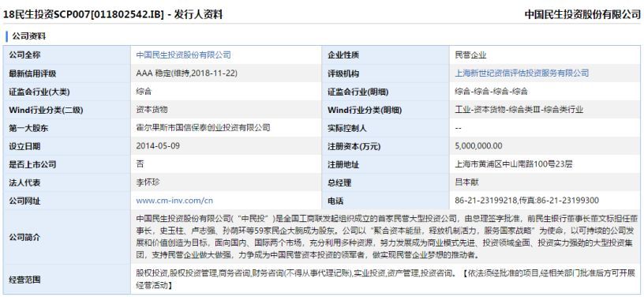Select the 公司简介 label cell

tap(66, 238)
